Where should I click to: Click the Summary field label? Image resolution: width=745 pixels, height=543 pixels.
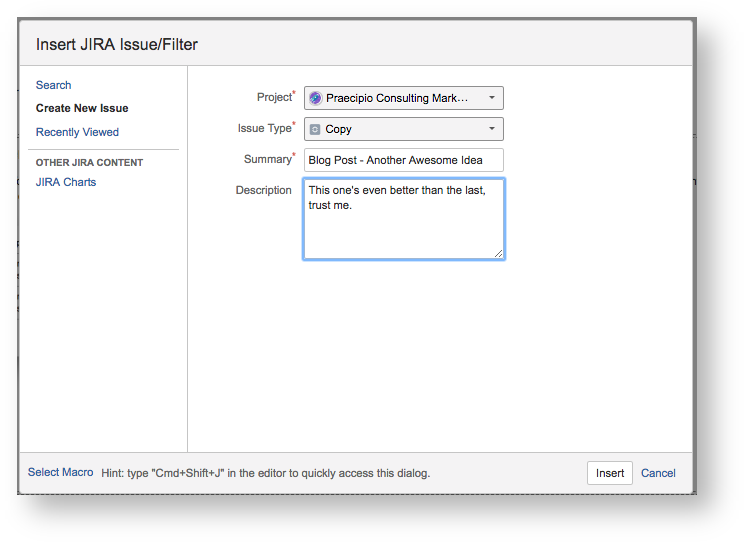[x=269, y=159]
